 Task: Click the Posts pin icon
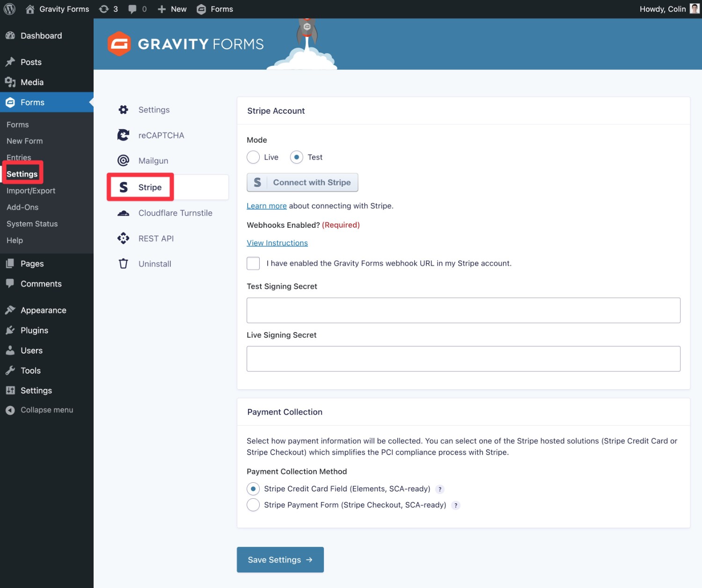pyautogui.click(x=10, y=62)
